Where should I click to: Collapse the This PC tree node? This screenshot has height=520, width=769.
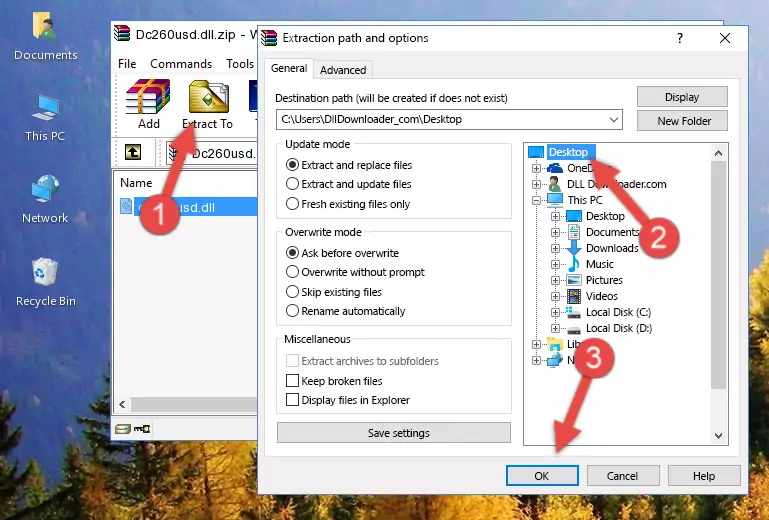(537, 200)
